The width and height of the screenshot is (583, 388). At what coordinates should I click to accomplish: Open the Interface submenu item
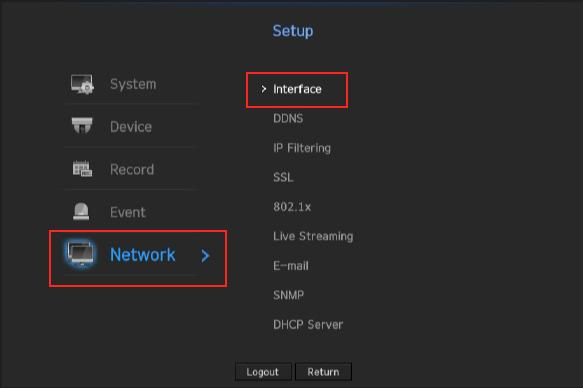point(297,89)
